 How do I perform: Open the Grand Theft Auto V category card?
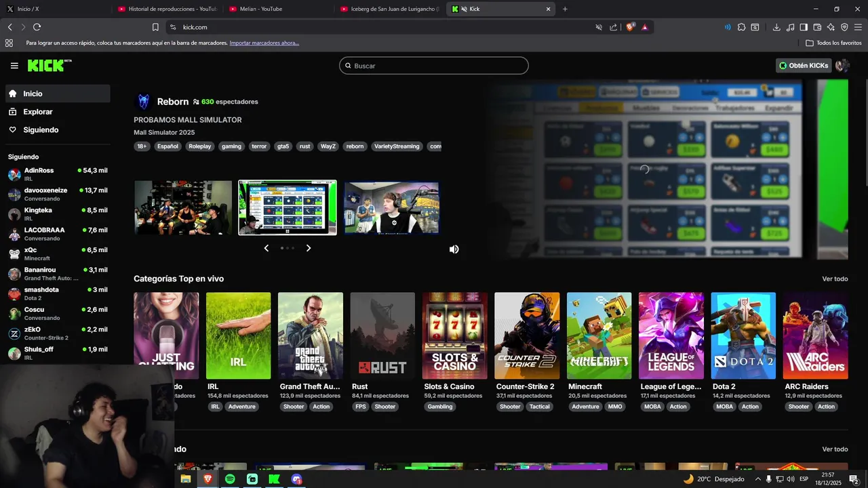point(311,335)
